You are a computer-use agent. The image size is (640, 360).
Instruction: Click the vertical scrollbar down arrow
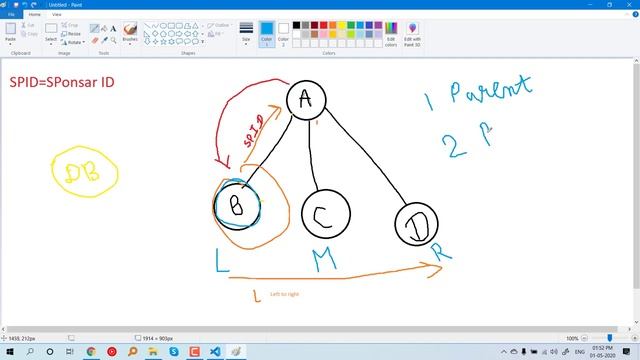(x=636, y=322)
